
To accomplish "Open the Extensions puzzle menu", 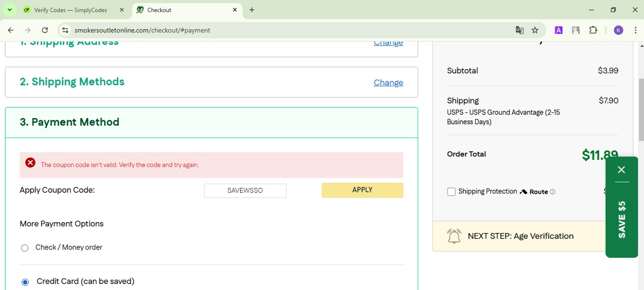I will (x=593, y=30).
